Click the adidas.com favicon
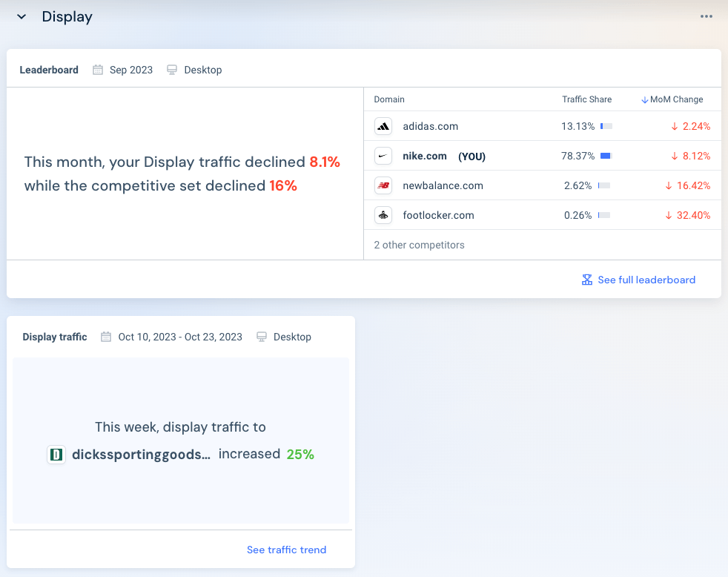The width and height of the screenshot is (728, 577). (383, 126)
